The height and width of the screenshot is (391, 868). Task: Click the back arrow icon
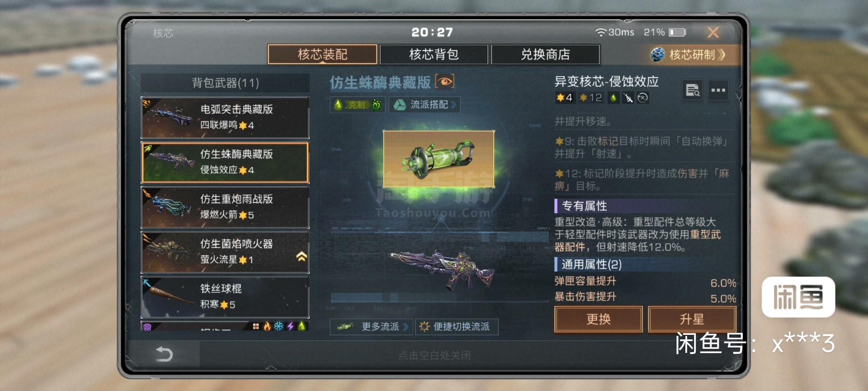pyautogui.click(x=164, y=354)
